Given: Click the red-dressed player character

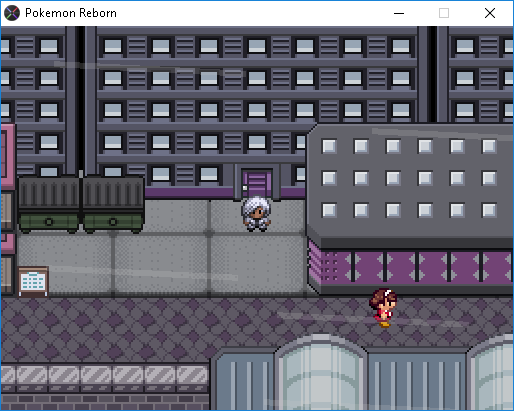Looking at the screenshot, I should tap(383, 308).
